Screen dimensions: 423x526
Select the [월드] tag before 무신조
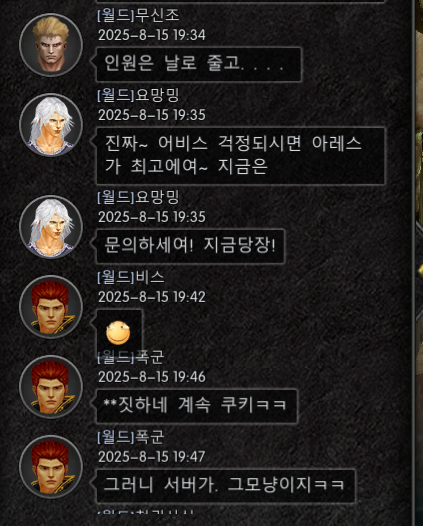click(x=116, y=15)
